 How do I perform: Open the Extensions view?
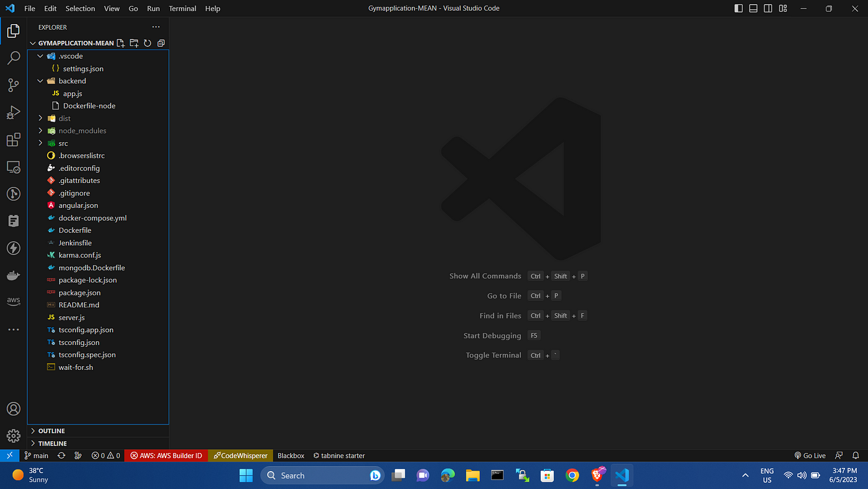pos(14,140)
